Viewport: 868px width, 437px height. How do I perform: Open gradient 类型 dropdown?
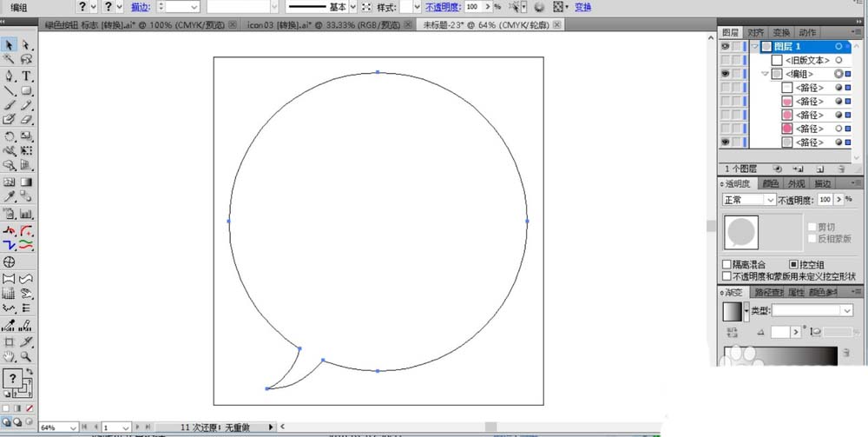click(x=812, y=311)
